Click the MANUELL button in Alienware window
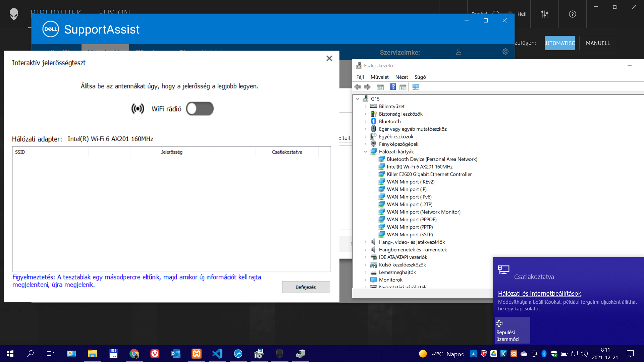 click(598, 43)
